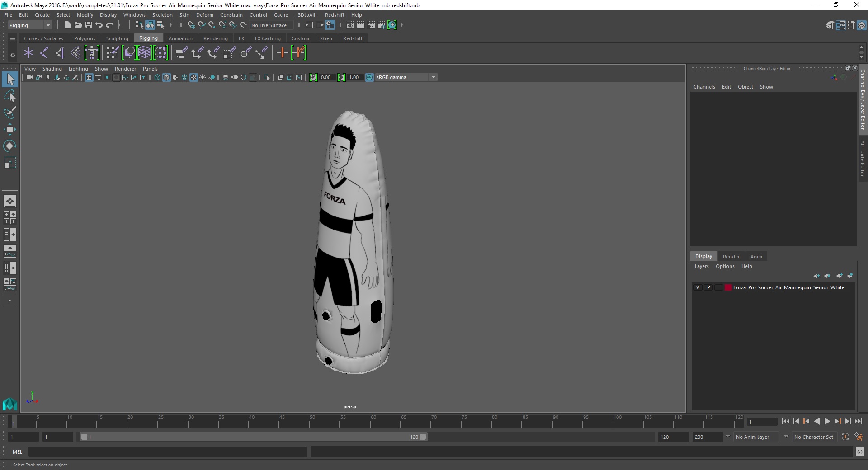Open Render Settings clapboard icon
Screen dimensions: 868x470
coord(381,25)
